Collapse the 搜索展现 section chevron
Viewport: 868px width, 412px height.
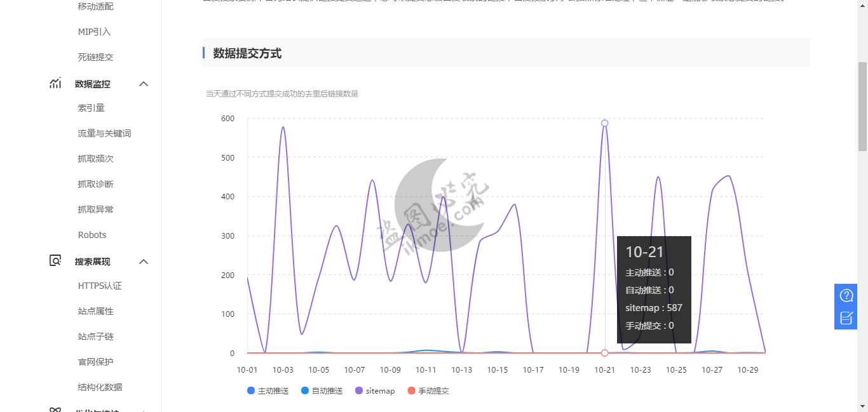pyautogui.click(x=144, y=262)
